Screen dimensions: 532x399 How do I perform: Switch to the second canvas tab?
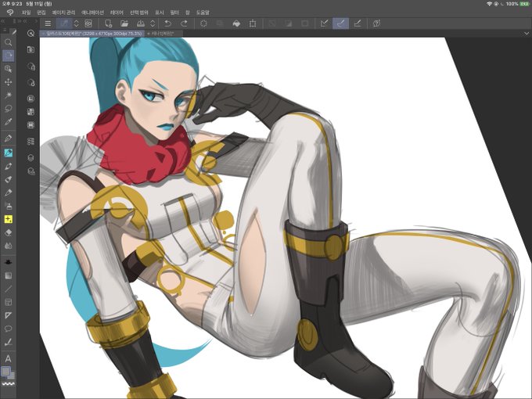tap(164, 34)
